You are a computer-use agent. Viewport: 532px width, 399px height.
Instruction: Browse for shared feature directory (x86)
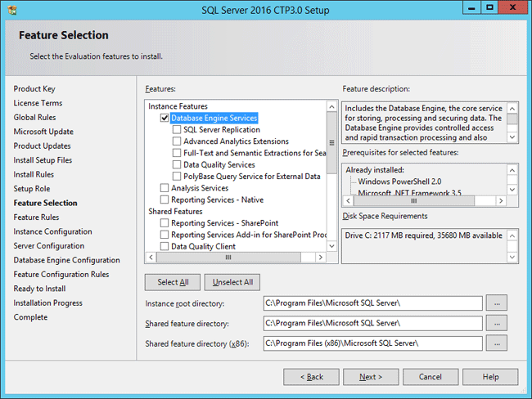(496, 343)
